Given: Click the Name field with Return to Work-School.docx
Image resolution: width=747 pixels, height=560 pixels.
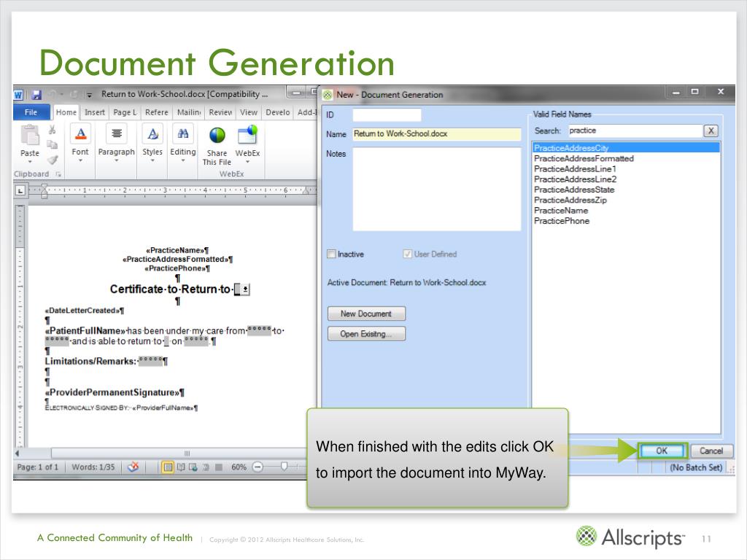Looking at the screenshot, I should [436, 134].
